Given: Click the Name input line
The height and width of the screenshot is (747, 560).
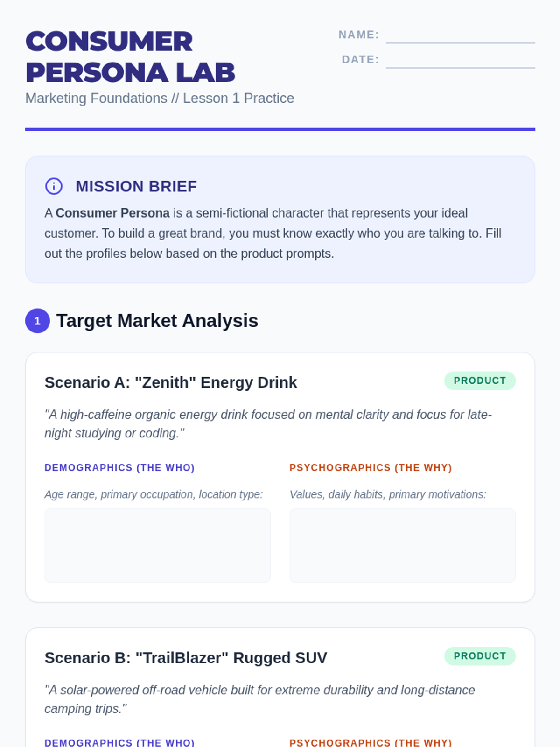Looking at the screenshot, I should [x=460, y=36].
